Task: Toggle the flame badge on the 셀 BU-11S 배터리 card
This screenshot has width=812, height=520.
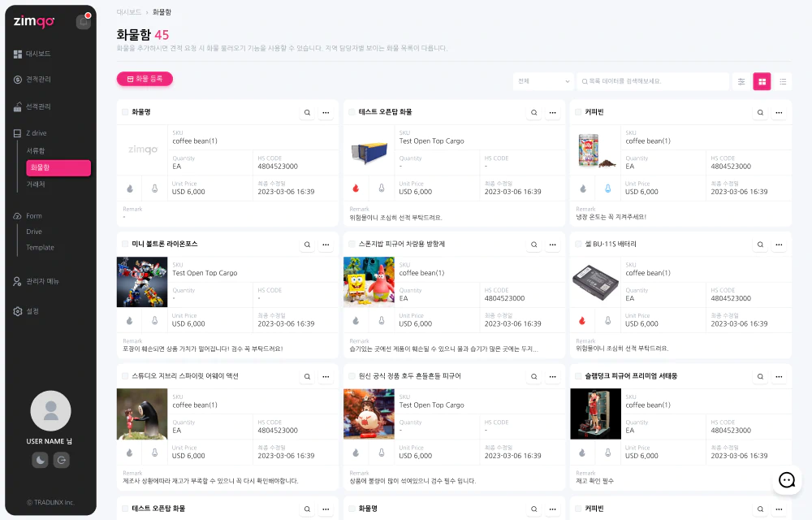Action: point(583,320)
